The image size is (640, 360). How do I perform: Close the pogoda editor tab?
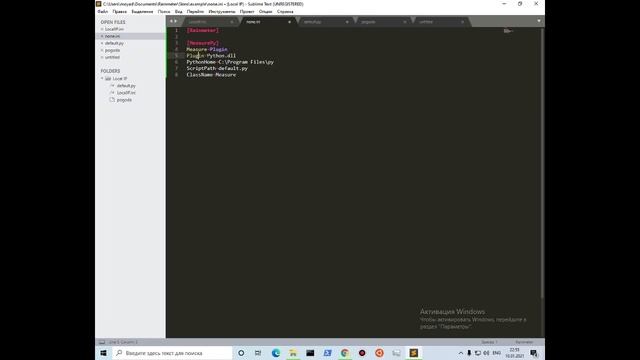[x=405, y=22]
